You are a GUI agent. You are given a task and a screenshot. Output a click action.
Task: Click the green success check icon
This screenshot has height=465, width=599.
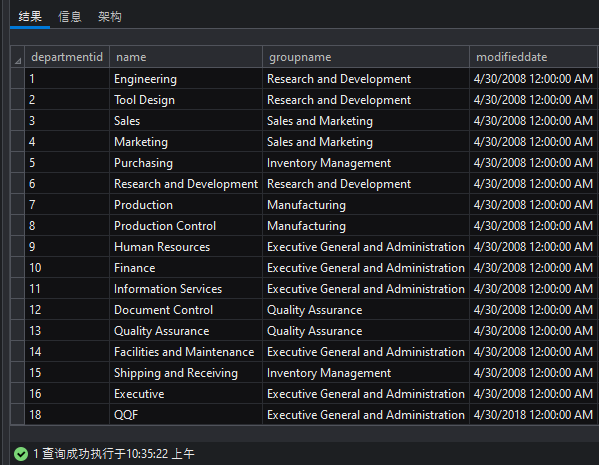[x=21, y=454]
